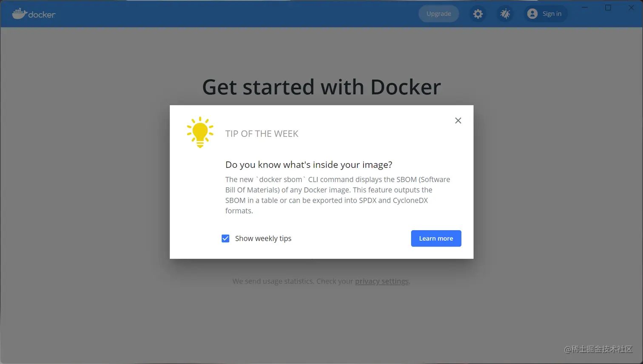The width and height of the screenshot is (643, 364).
Task: Open the privacy settings link
Action: tap(381, 281)
